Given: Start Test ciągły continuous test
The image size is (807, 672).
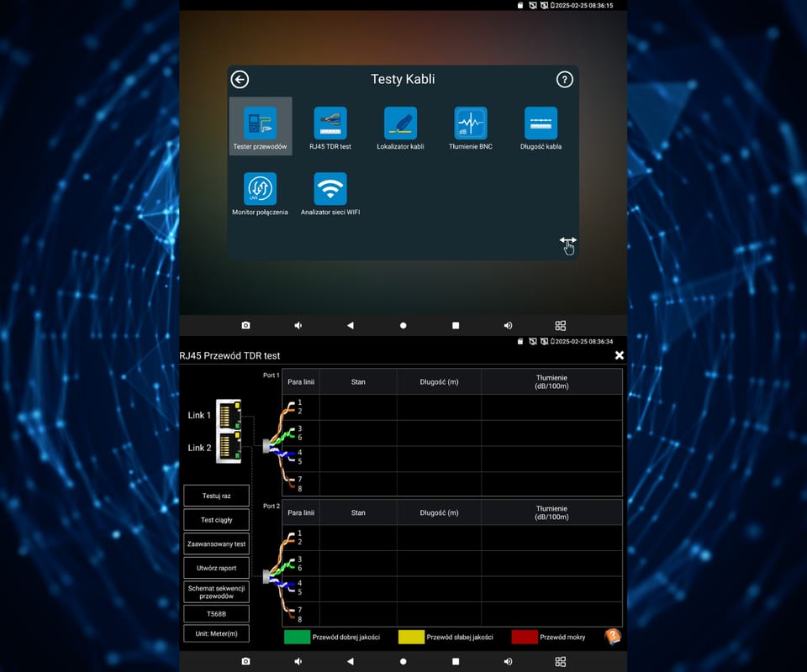Looking at the screenshot, I should click(217, 520).
